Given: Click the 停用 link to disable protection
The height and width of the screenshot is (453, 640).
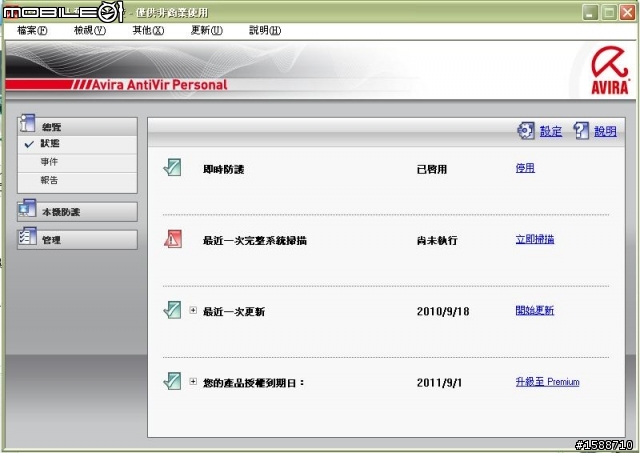Looking at the screenshot, I should click(525, 168).
